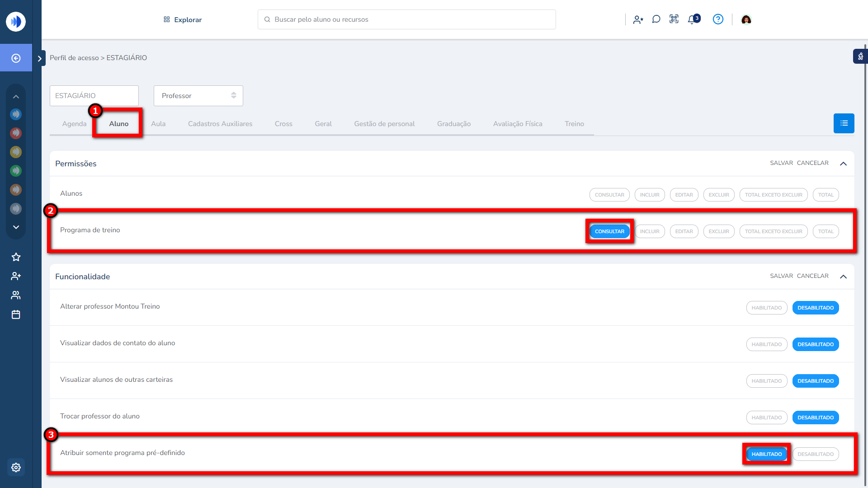The image size is (868, 488).
Task: Open notifications bell icon
Action: [692, 19]
